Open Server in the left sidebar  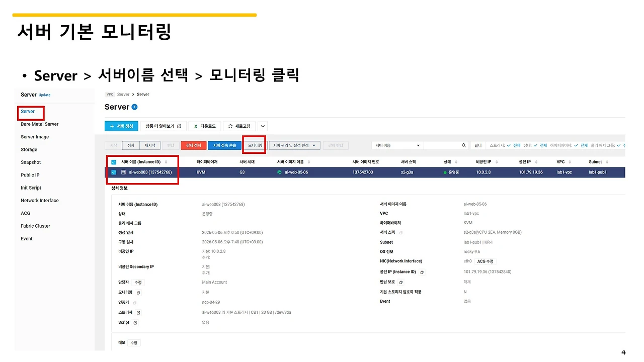coord(28,112)
